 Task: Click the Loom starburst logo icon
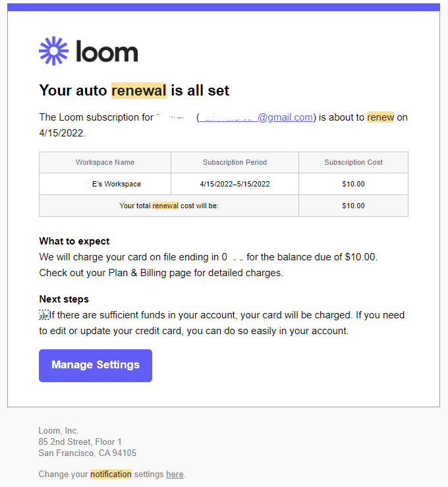(x=53, y=51)
